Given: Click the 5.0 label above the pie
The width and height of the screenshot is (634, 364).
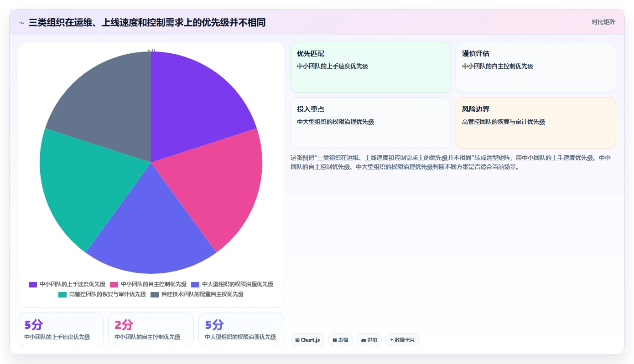Looking at the screenshot, I should click(151, 51).
